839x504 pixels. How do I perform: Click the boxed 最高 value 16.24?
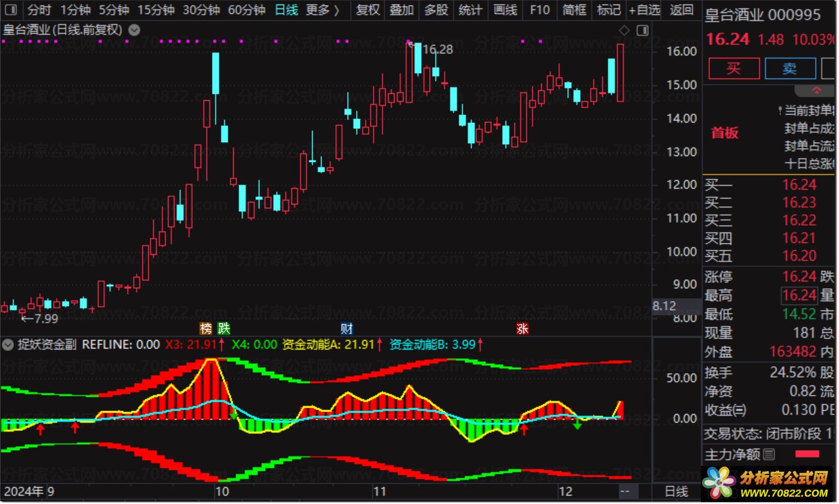[799, 295]
